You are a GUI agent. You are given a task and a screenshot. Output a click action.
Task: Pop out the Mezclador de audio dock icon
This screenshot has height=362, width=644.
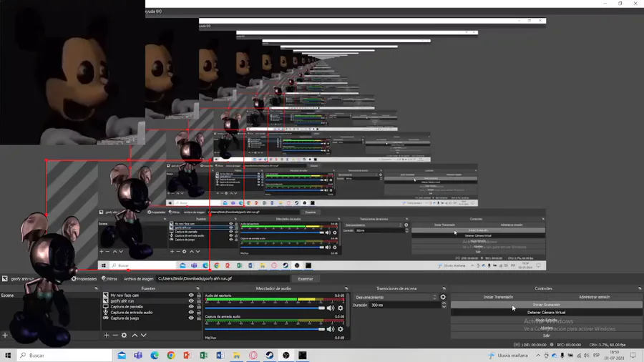click(x=346, y=288)
